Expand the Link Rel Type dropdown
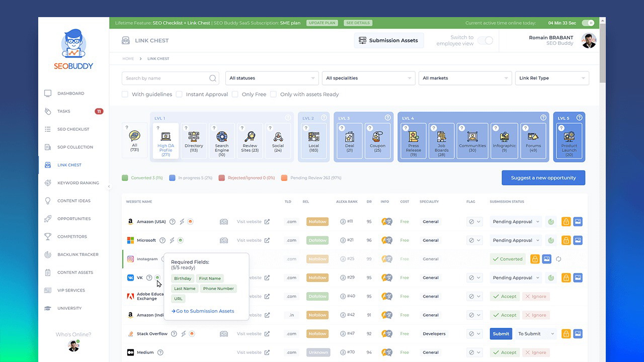644x362 pixels. 552,78
